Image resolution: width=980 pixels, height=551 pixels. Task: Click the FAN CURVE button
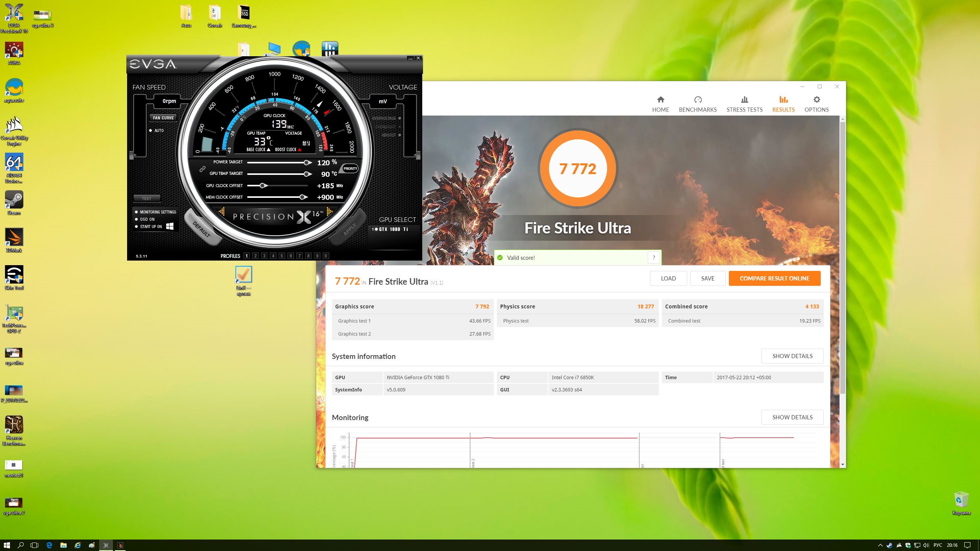[x=163, y=118]
